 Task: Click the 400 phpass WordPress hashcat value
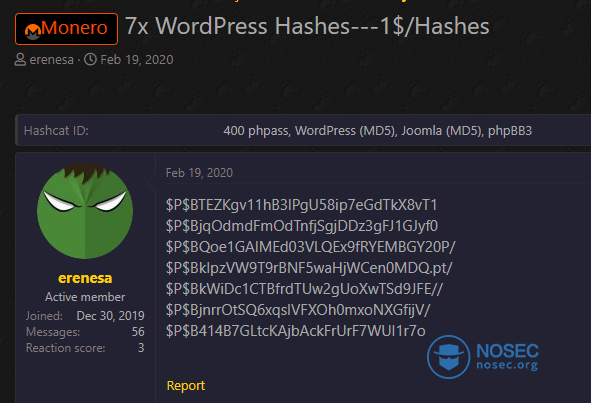click(377, 131)
